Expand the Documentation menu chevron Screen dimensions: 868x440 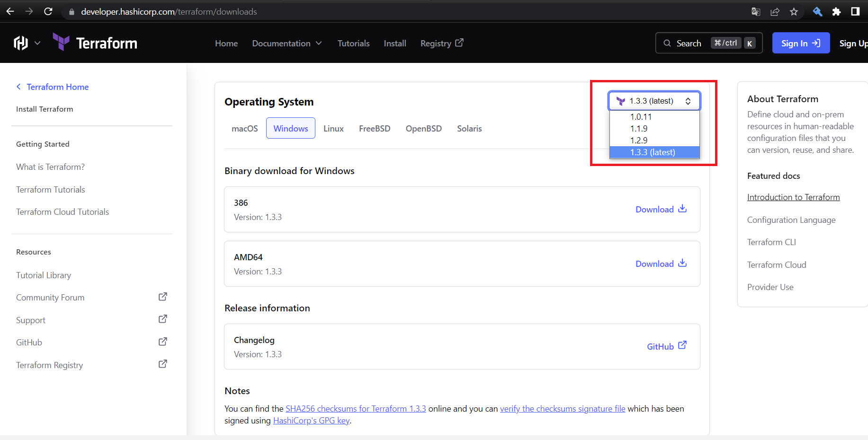point(319,43)
